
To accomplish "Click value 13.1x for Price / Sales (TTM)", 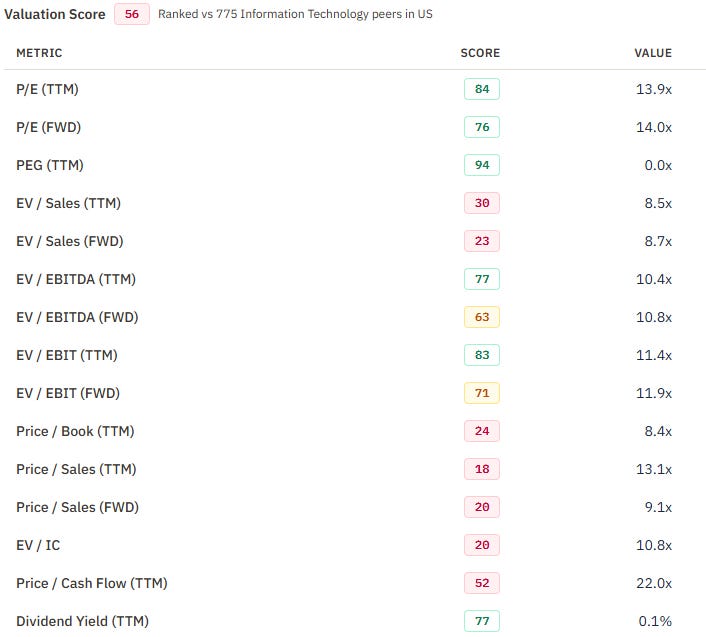I will tap(654, 469).
